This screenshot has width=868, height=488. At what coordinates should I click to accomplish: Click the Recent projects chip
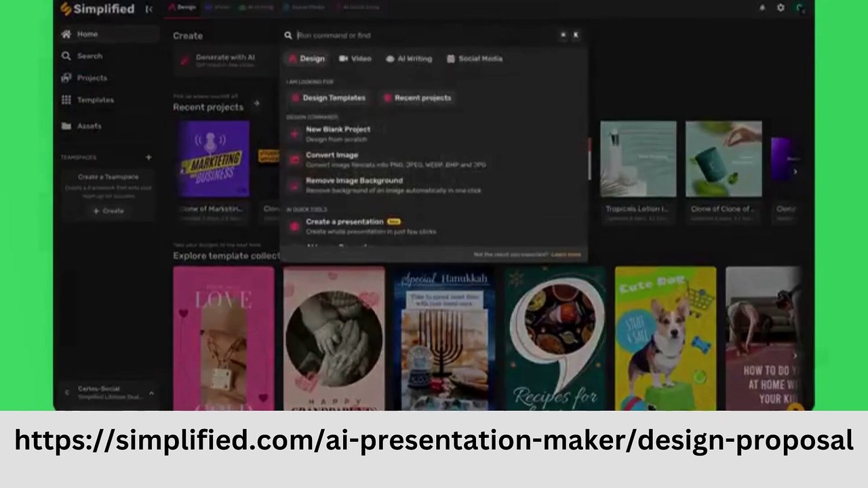pyautogui.click(x=417, y=98)
